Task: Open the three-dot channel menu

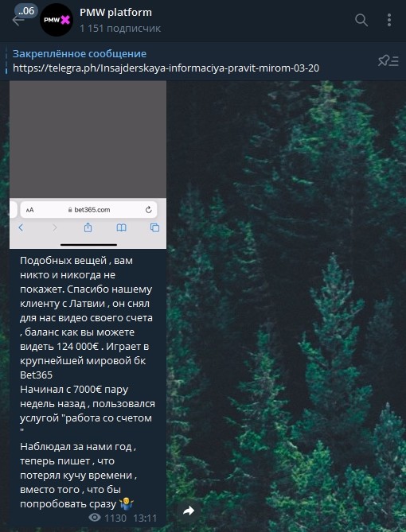Action: pyautogui.click(x=389, y=20)
